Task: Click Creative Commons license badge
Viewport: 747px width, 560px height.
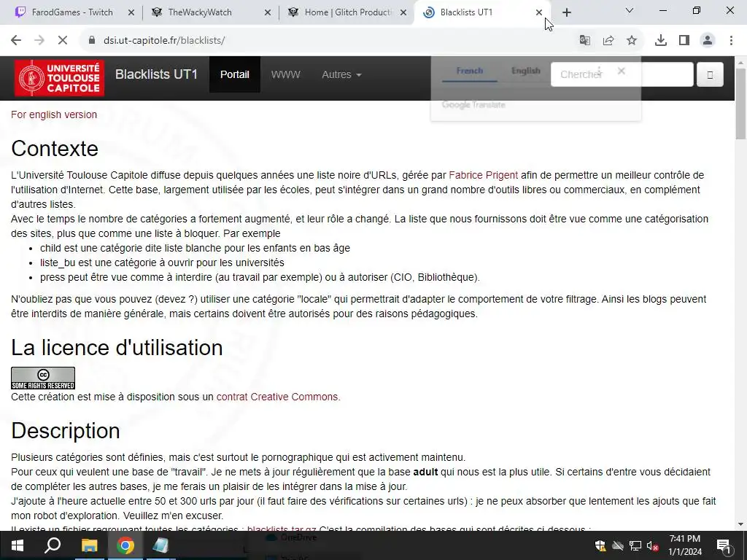Action: [43, 378]
